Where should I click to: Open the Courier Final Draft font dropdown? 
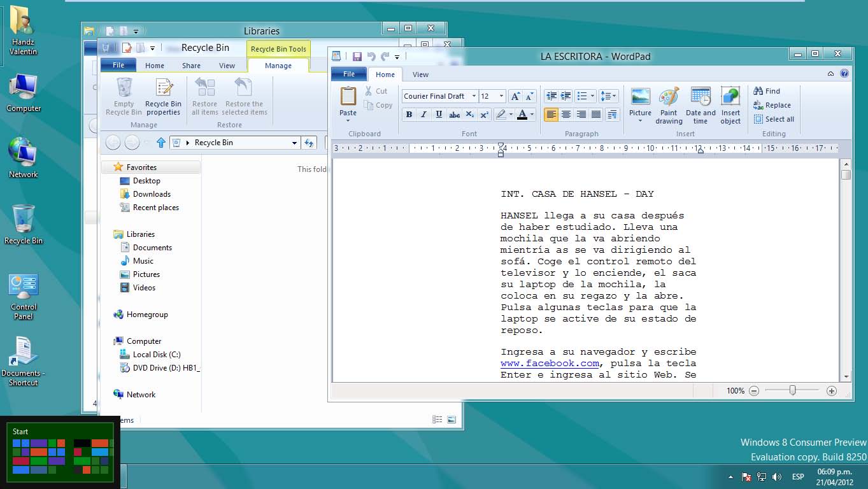coord(474,96)
